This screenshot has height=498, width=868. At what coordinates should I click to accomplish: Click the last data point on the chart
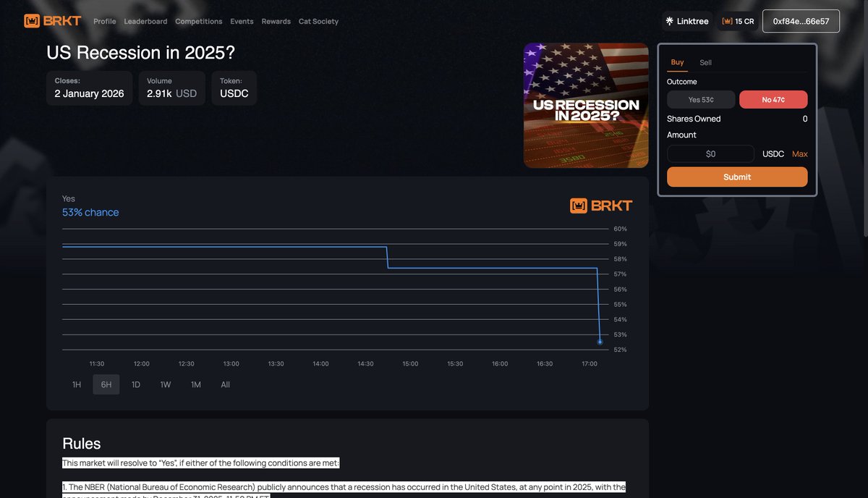point(600,342)
